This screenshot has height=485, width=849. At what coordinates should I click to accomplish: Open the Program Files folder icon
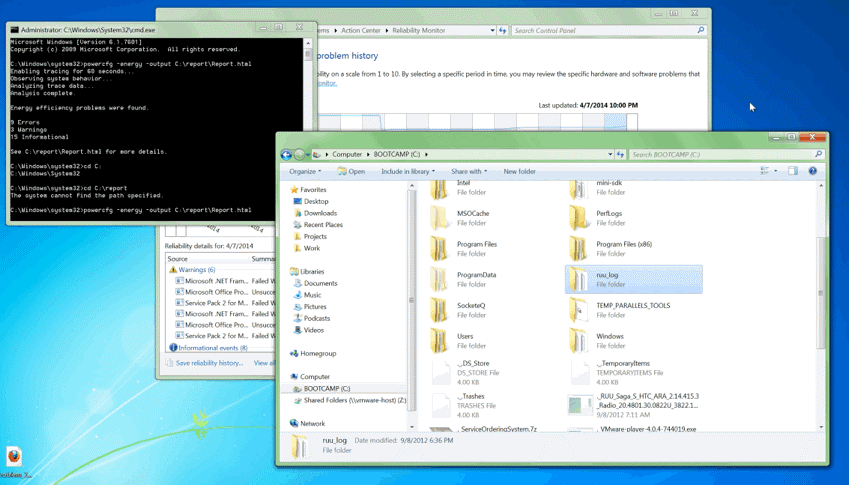pyautogui.click(x=440, y=248)
